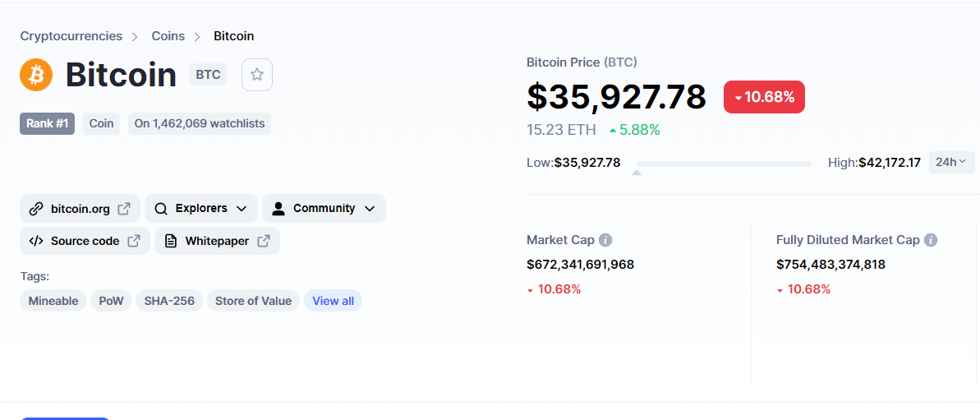Click the low-high price range bar
The height and width of the screenshot is (420, 980).
(x=724, y=164)
